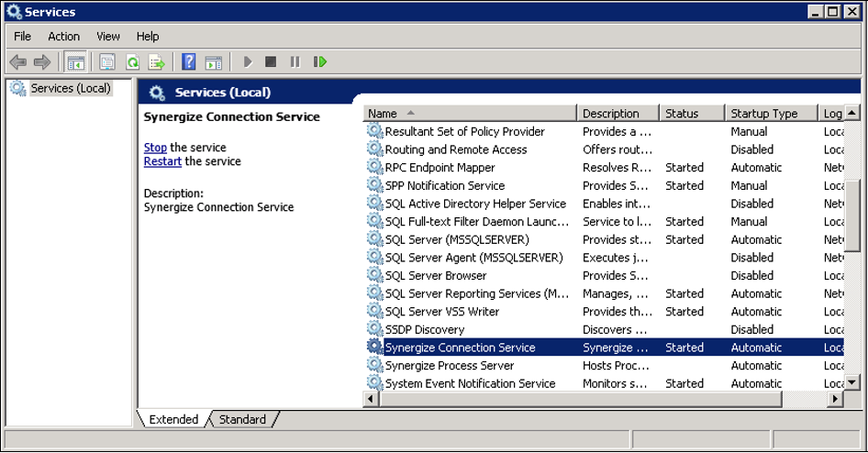Click Services system icon in title bar
The height and width of the screenshot is (453, 868).
(x=14, y=12)
